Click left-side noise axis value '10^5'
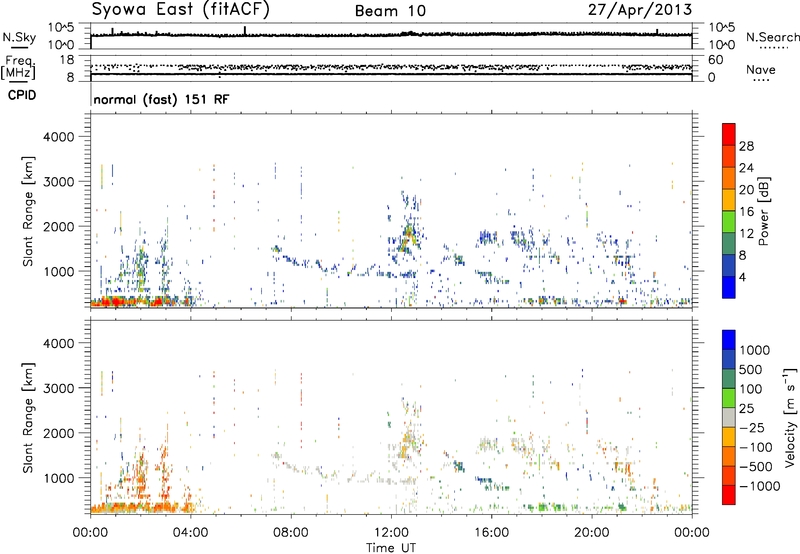This screenshot has width=800, height=554. coord(60,28)
